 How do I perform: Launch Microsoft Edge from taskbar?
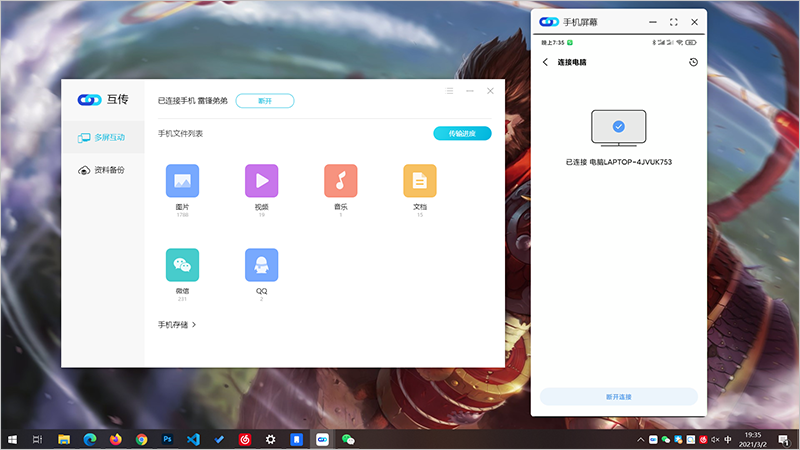[90, 439]
